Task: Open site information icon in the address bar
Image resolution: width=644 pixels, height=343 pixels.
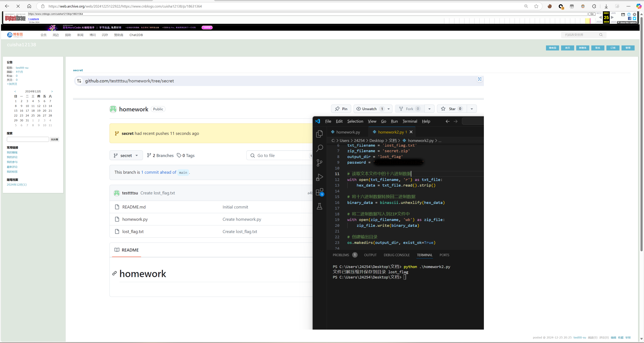Action: 43,6
